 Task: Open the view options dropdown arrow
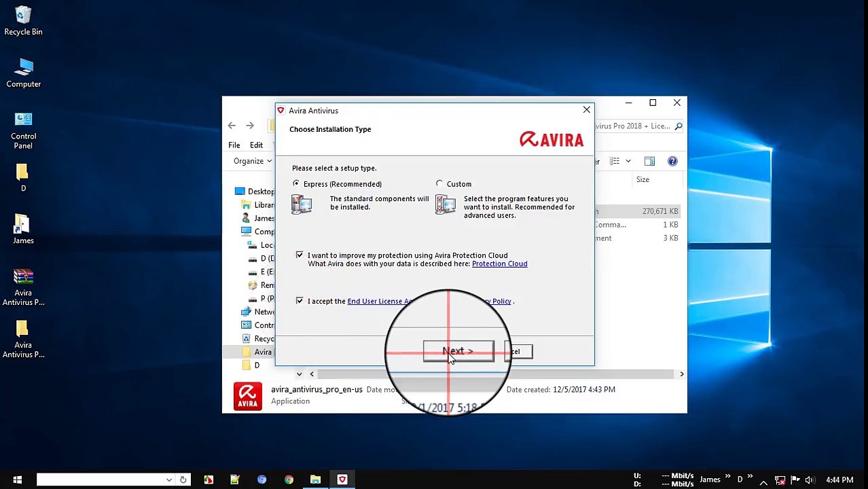click(628, 161)
